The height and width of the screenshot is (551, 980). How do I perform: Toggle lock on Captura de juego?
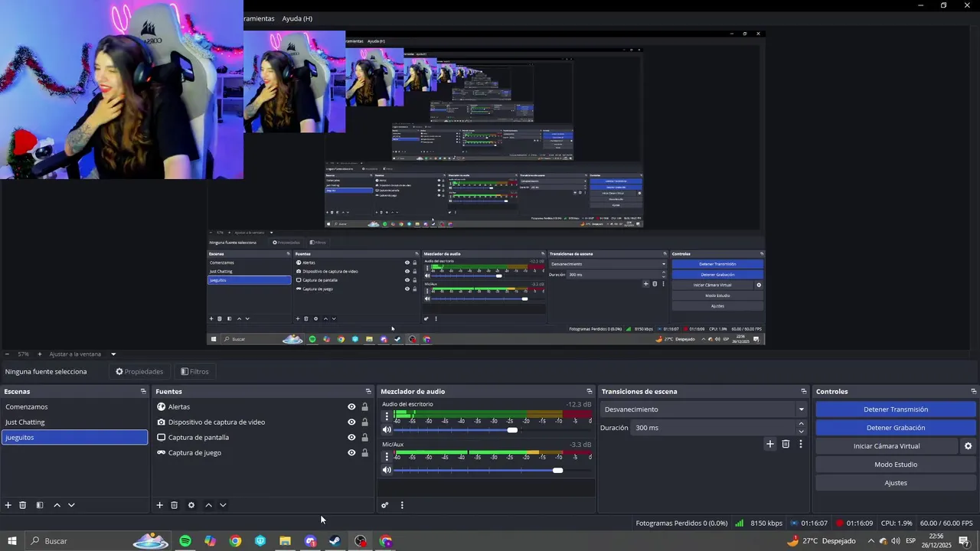pos(364,453)
